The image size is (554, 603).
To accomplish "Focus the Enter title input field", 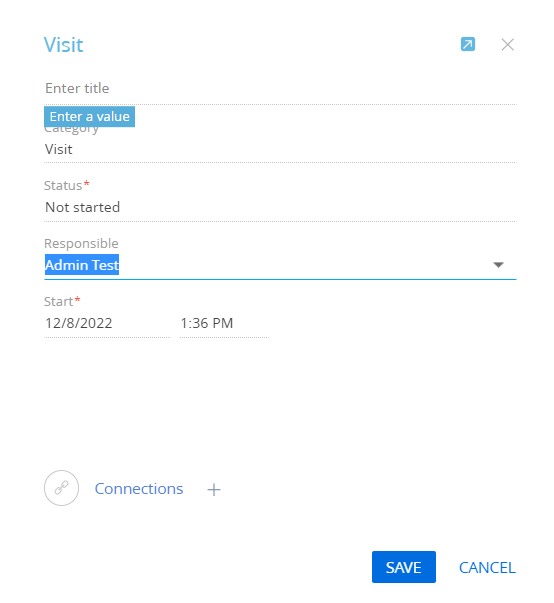I will [280, 88].
